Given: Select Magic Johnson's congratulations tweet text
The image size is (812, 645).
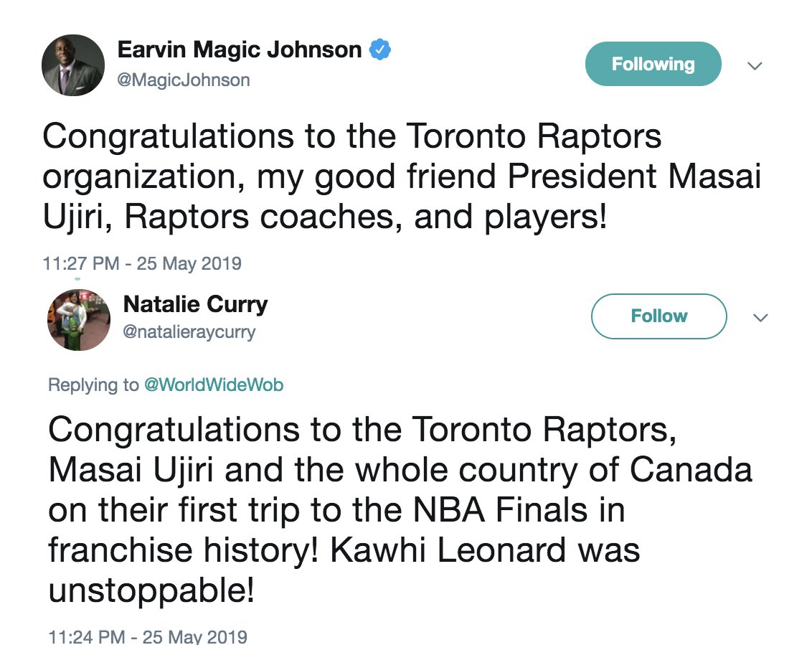Looking at the screenshot, I should pyautogui.click(x=402, y=176).
